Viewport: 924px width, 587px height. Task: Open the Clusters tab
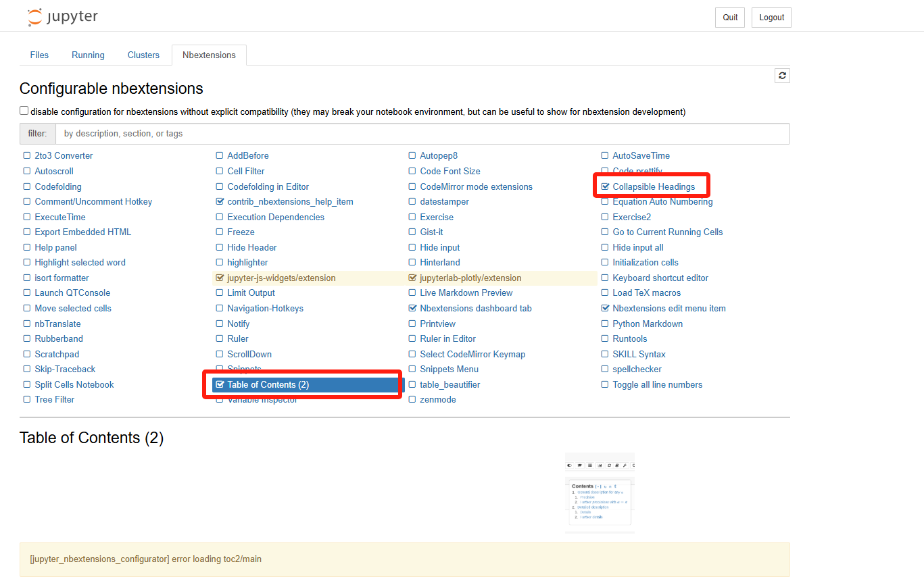pos(143,55)
